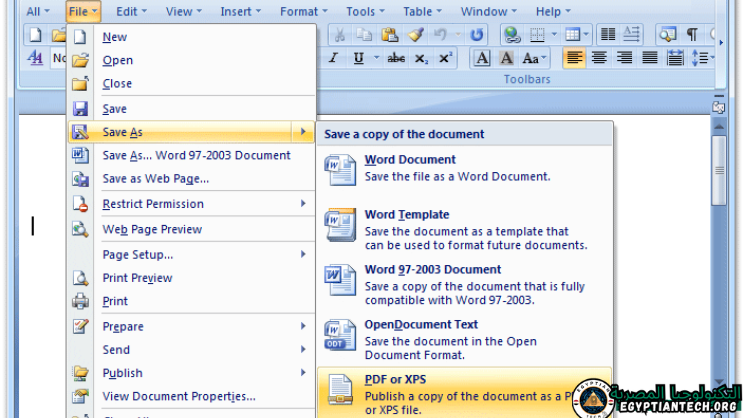The width and height of the screenshot is (743, 418).
Task: Click the Undo arrow icon
Action: [441, 35]
